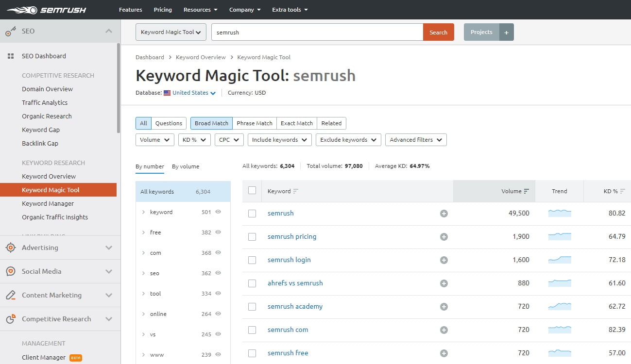631x364 pixels.
Task: Open trend chart for 'semrush pricing' row
Action: pos(560,236)
